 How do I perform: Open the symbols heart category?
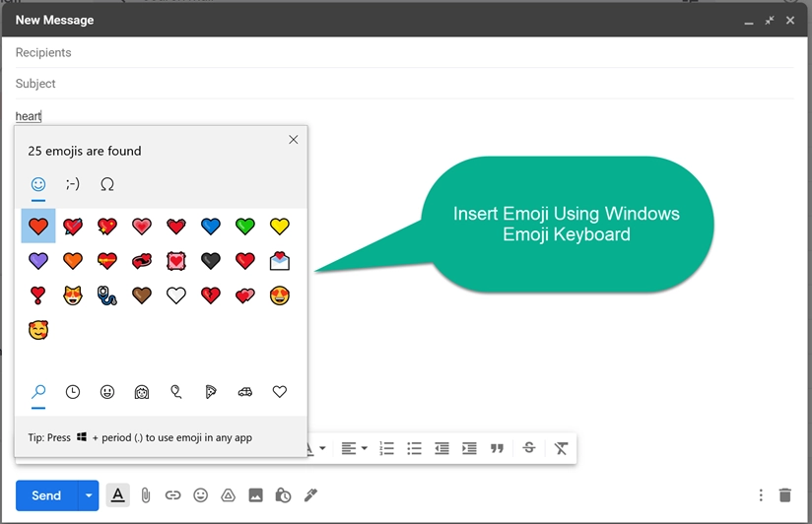[280, 392]
